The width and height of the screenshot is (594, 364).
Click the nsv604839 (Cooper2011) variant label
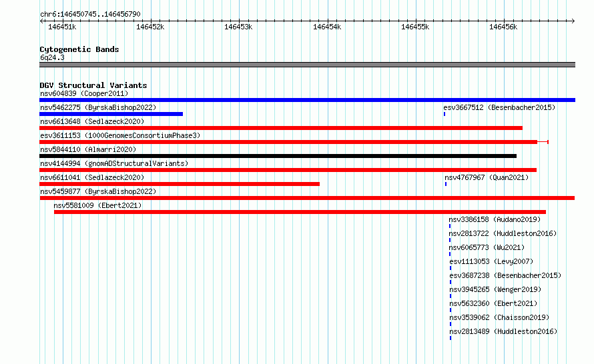tap(84, 93)
